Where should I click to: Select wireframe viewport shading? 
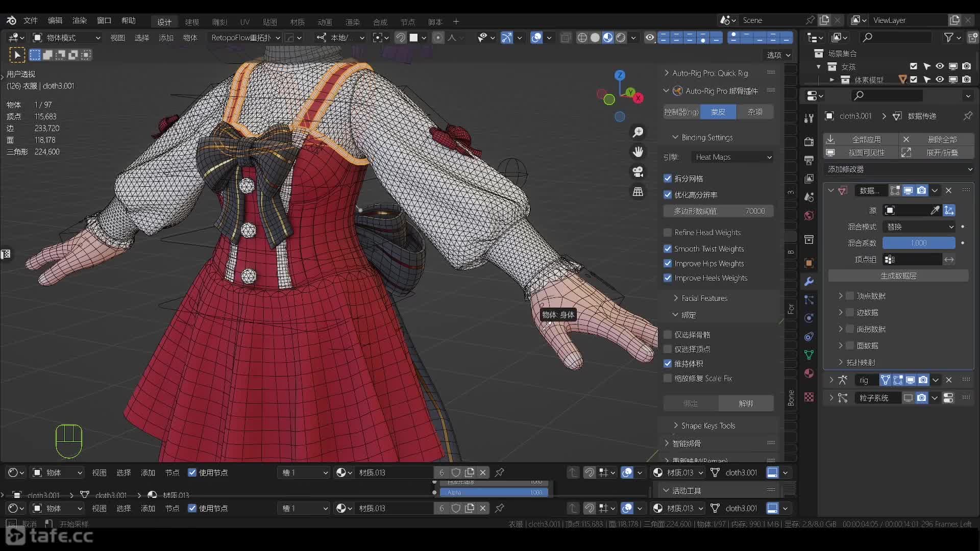tap(582, 38)
